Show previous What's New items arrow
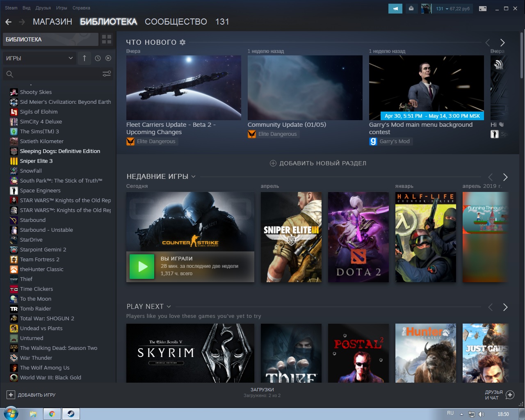This screenshot has height=420, width=525. pos(488,43)
